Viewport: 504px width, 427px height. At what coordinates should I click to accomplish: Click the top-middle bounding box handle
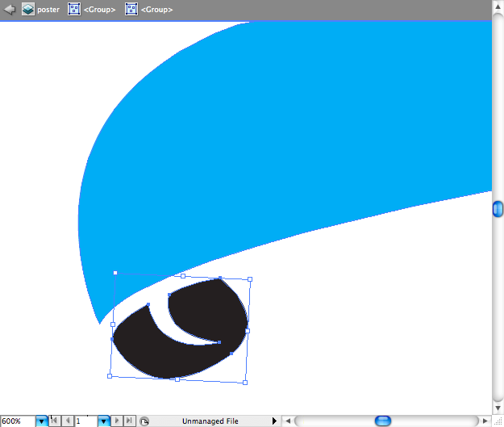[x=183, y=276]
